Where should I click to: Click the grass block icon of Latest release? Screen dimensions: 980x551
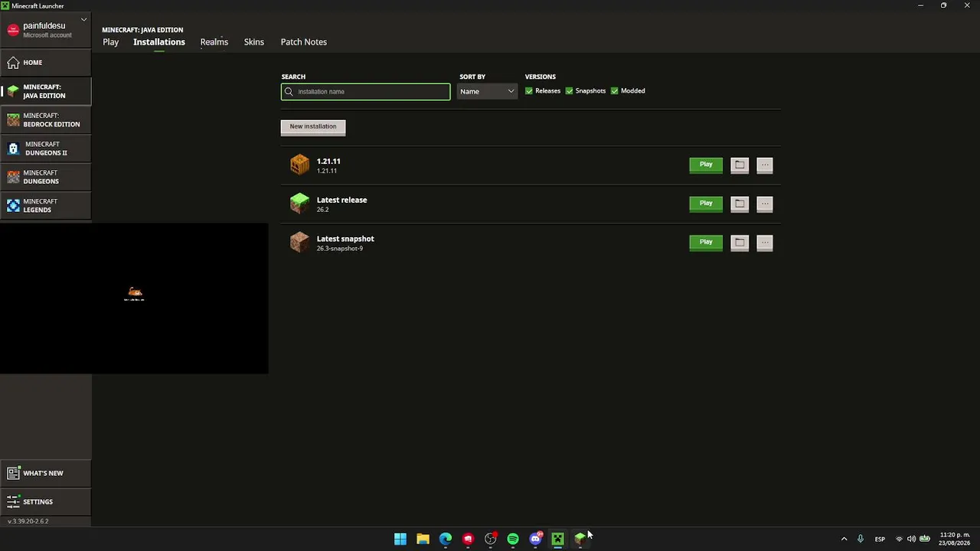coord(299,203)
